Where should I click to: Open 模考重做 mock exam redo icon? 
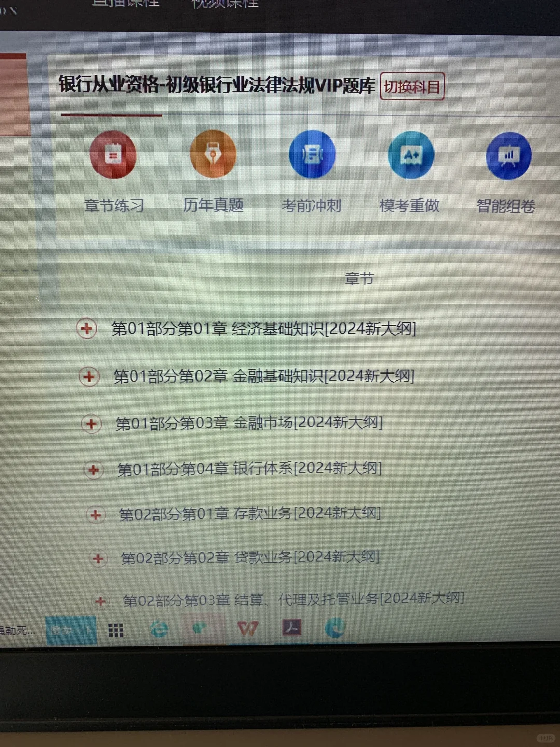[x=410, y=155]
